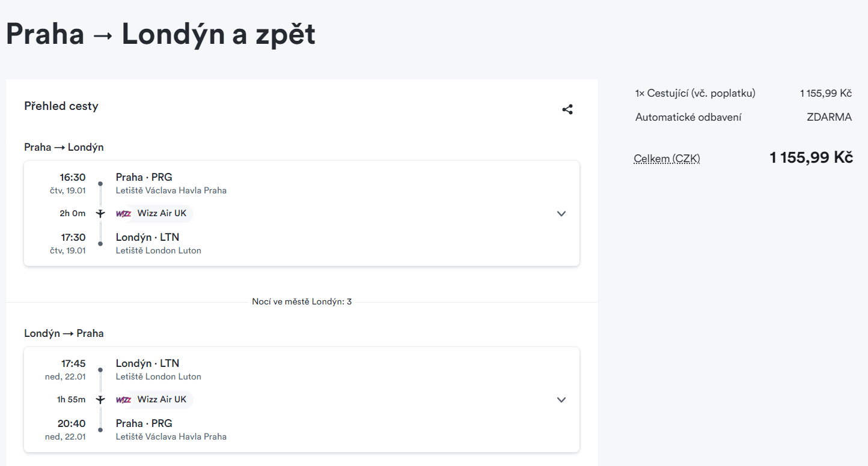
Task: Expand return Londýn to Praha flight details
Action: pyautogui.click(x=561, y=400)
